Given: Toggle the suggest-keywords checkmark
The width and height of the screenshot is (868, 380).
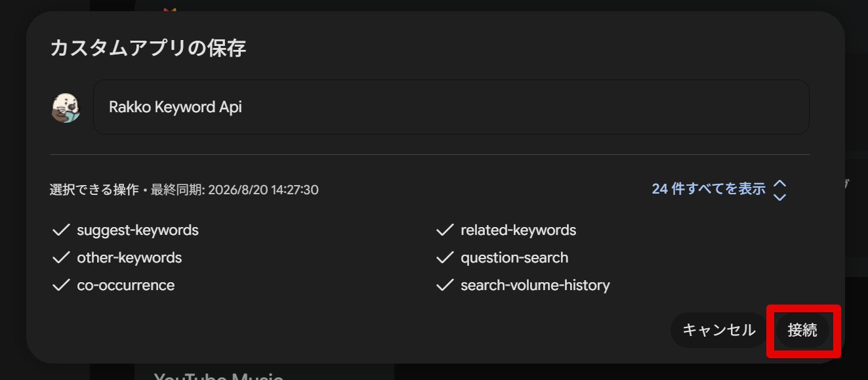Looking at the screenshot, I should [x=61, y=230].
